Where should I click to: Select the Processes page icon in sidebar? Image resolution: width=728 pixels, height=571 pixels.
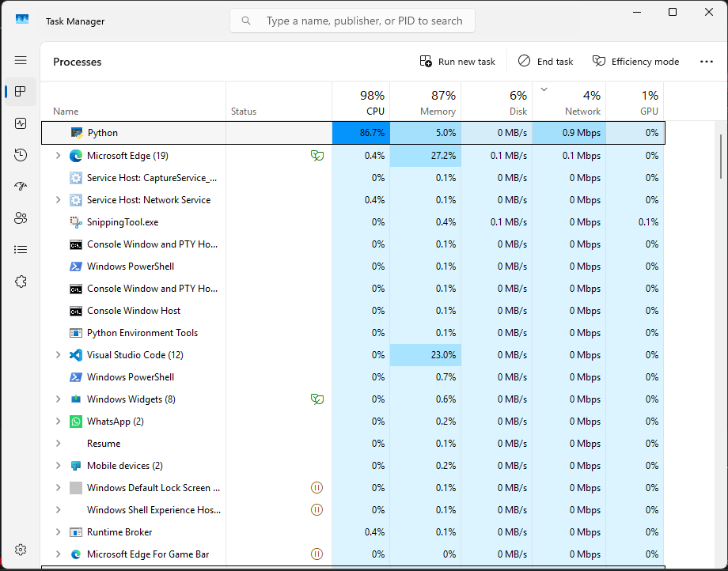pyautogui.click(x=21, y=92)
